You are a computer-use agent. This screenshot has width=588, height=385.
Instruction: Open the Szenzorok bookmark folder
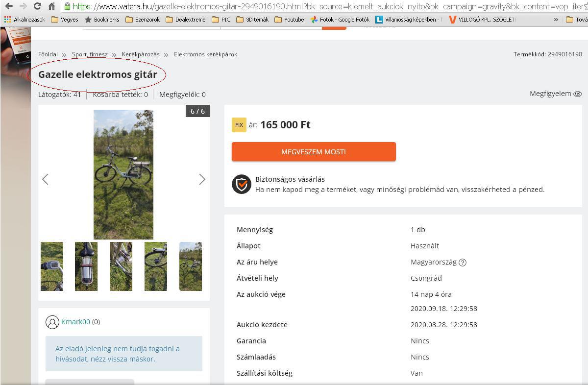[143, 20]
